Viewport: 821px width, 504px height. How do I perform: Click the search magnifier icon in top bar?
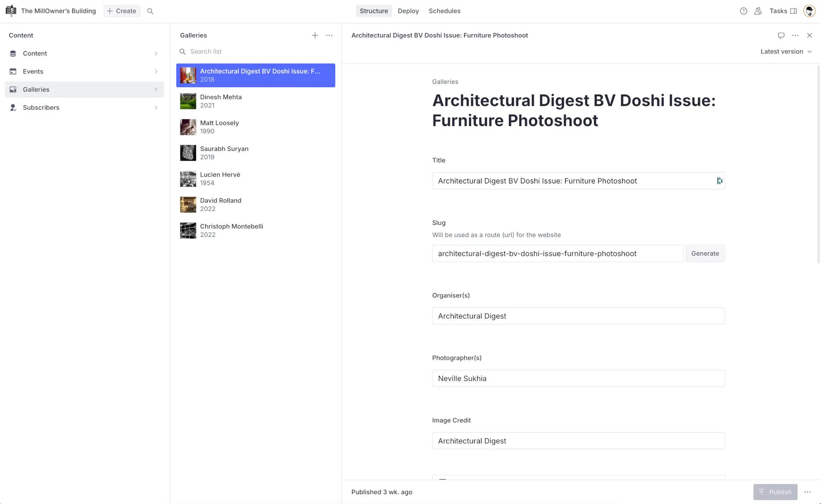(x=150, y=11)
